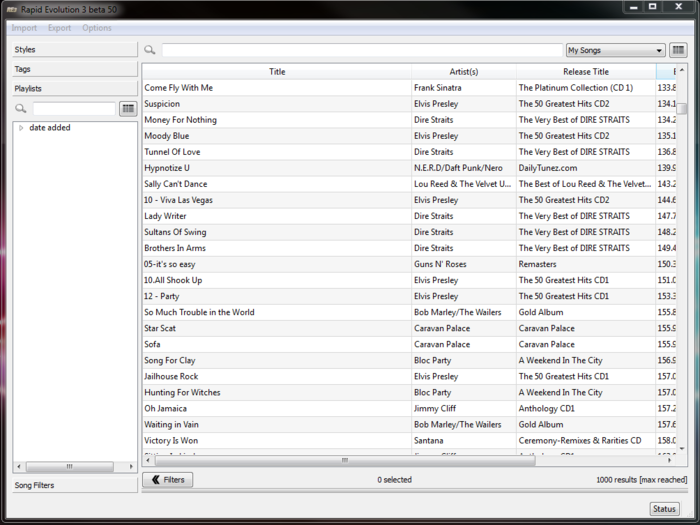This screenshot has width=700, height=525.
Task: Select the song Song For Clay
Action: [277, 361]
